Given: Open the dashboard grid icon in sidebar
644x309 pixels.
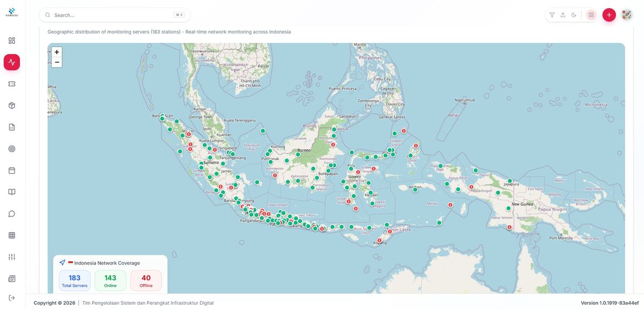Looking at the screenshot, I should (12, 40).
